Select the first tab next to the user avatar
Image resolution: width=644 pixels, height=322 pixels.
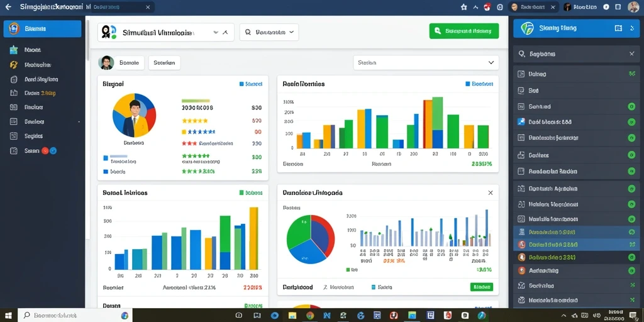pos(129,63)
